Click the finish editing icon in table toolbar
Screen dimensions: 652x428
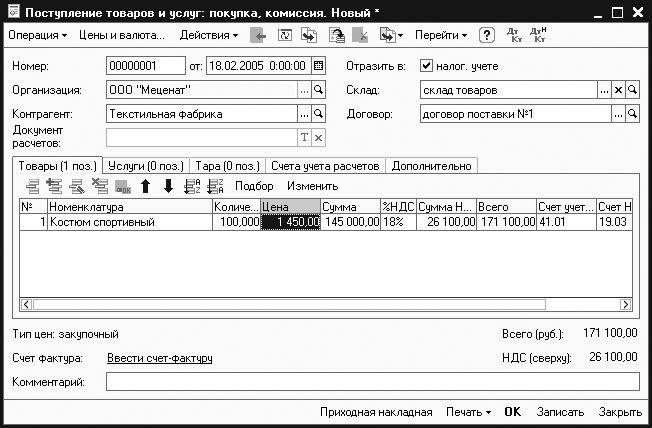pyautogui.click(x=123, y=187)
